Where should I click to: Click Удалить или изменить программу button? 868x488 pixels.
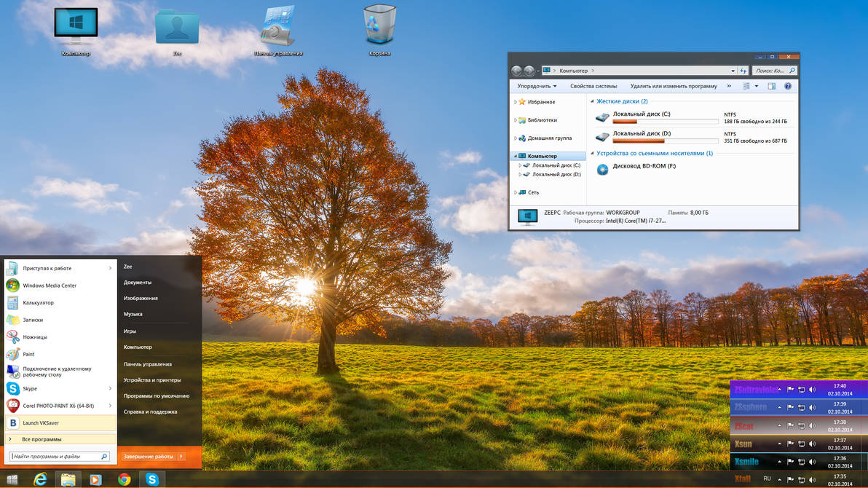coord(673,86)
